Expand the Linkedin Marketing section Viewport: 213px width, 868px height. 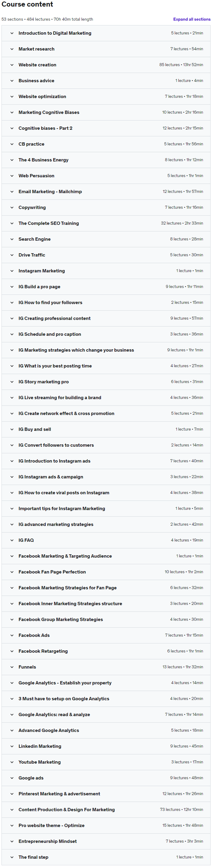click(106, 746)
